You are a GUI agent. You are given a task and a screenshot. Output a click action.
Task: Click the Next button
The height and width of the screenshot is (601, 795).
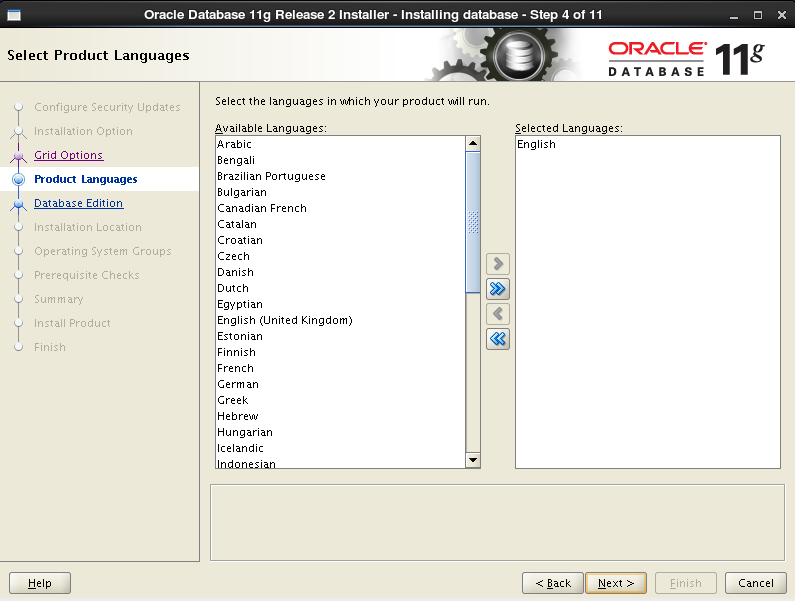616,583
